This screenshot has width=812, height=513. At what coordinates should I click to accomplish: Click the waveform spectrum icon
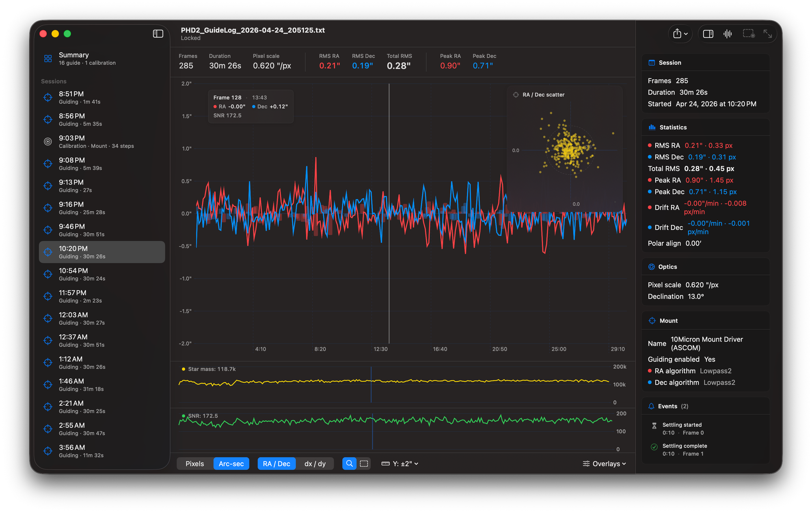pos(728,34)
